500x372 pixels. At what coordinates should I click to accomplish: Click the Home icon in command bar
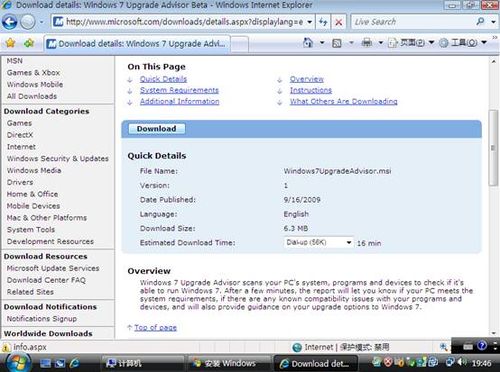pos(308,43)
